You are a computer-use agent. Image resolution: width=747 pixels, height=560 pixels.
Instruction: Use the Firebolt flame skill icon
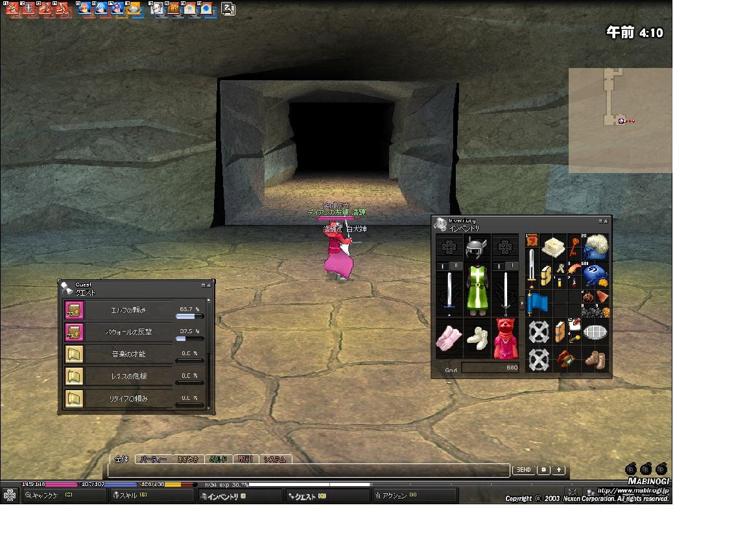tap(84, 8)
